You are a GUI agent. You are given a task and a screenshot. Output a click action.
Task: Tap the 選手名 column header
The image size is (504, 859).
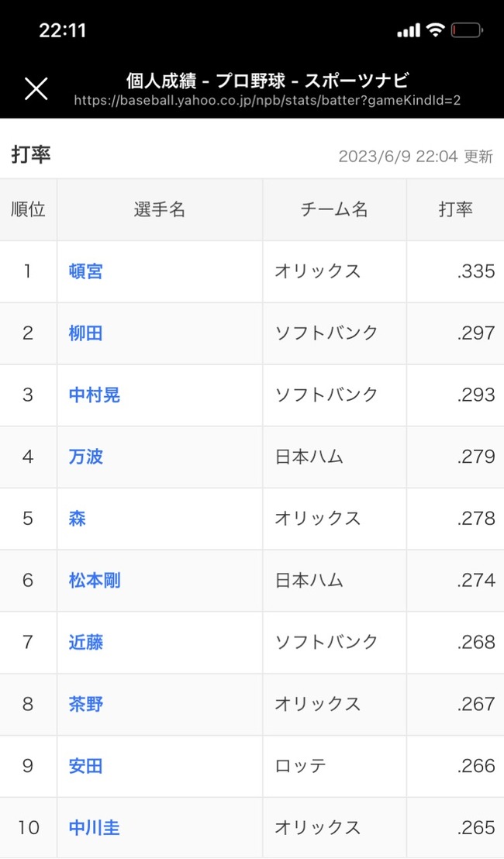coord(160,209)
